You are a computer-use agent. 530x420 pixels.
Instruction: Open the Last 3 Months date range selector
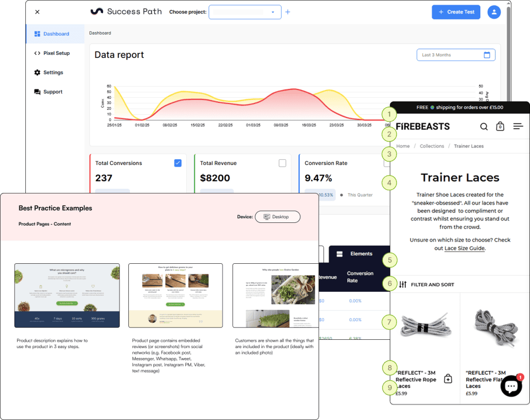[x=456, y=55]
